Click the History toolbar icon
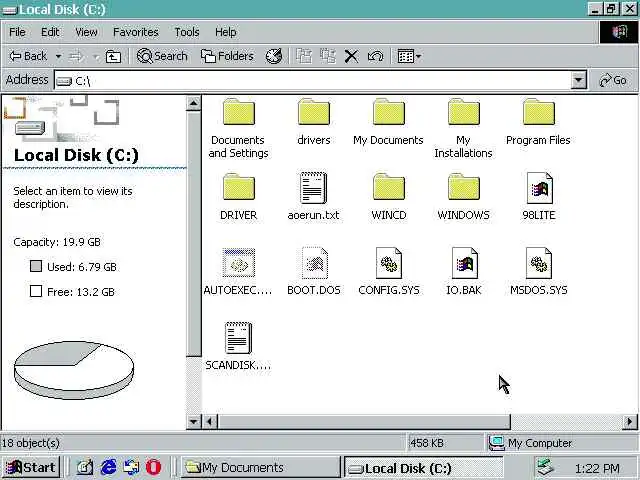Image resolution: width=640 pixels, height=480 pixels. (274, 56)
